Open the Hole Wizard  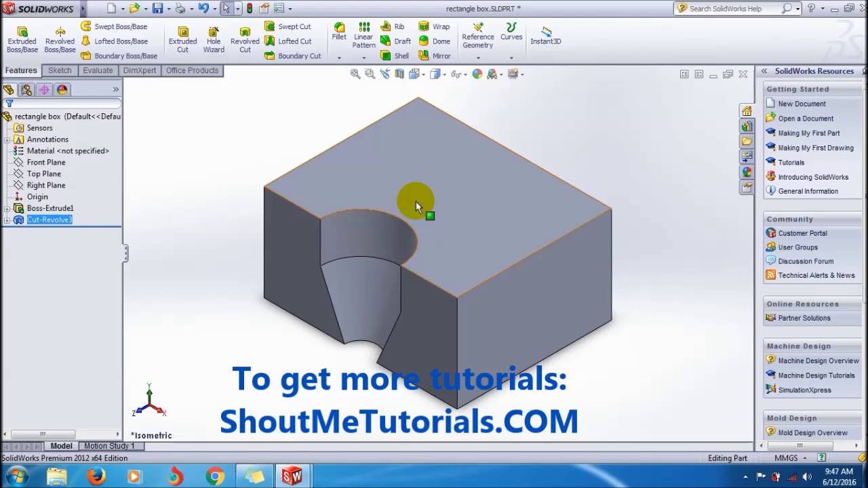coord(214,40)
